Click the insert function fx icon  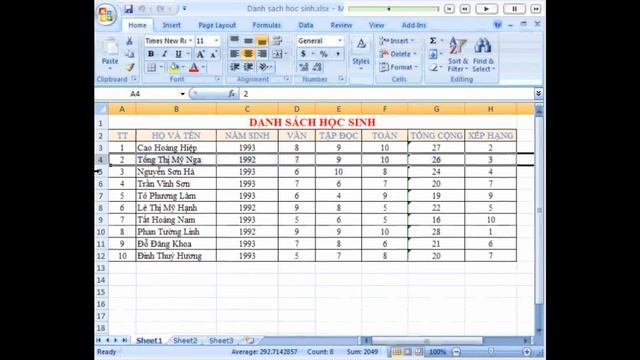click(232, 94)
